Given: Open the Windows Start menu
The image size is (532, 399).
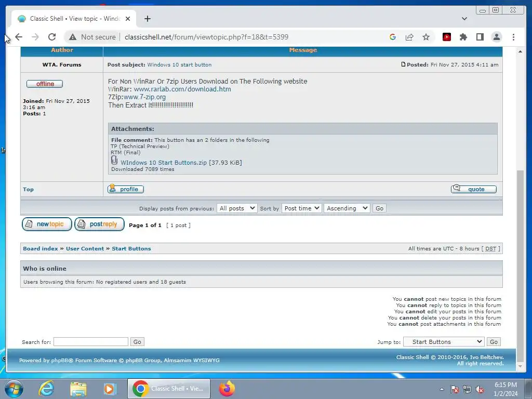Looking at the screenshot, I should [x=14, y=389].
